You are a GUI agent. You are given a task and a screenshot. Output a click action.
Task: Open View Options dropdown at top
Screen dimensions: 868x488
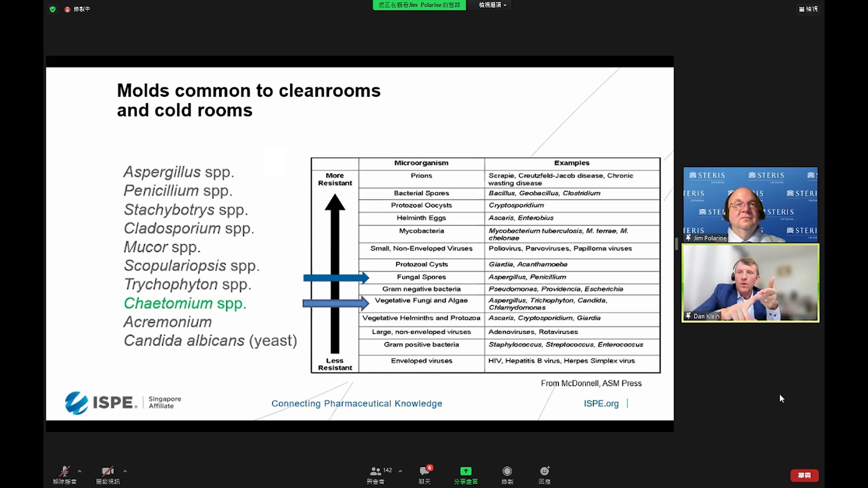493,5
